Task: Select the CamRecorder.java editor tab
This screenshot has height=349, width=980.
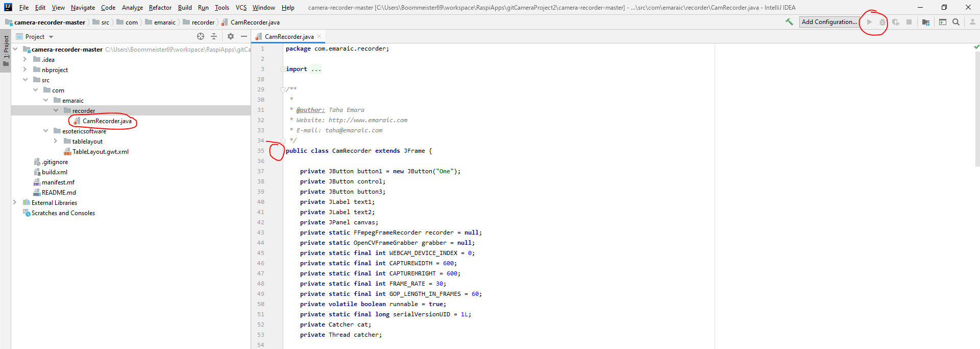Action: click(x=289, y=37)
